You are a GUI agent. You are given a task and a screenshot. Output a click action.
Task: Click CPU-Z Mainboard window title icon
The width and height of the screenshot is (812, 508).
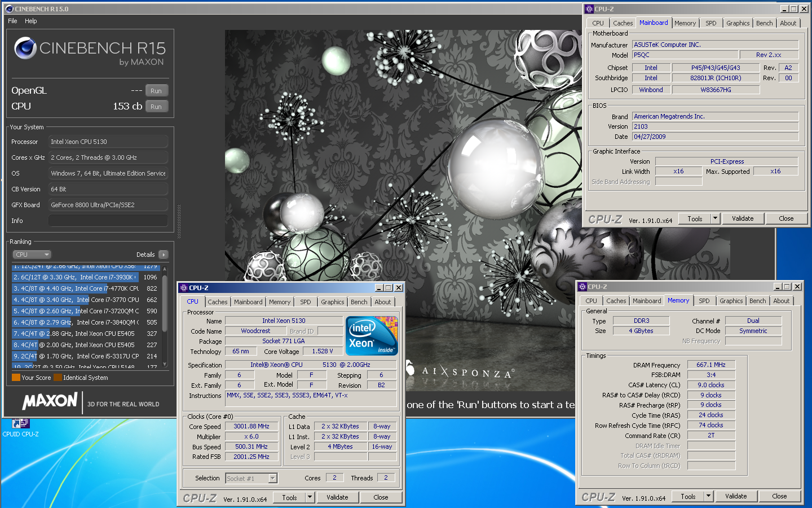coord(589,9)
